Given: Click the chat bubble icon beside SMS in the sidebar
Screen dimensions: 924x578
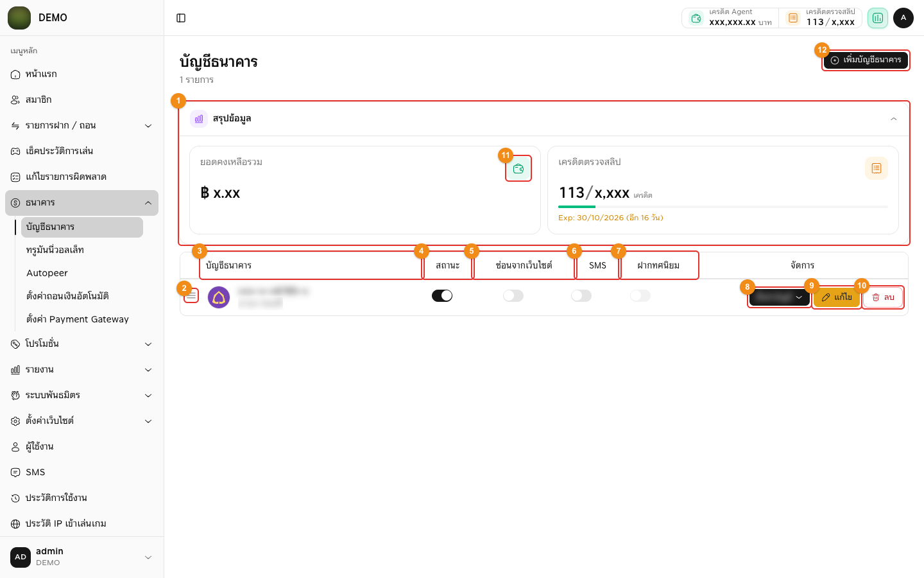Looking at the screenshot, I should point(15,473).
